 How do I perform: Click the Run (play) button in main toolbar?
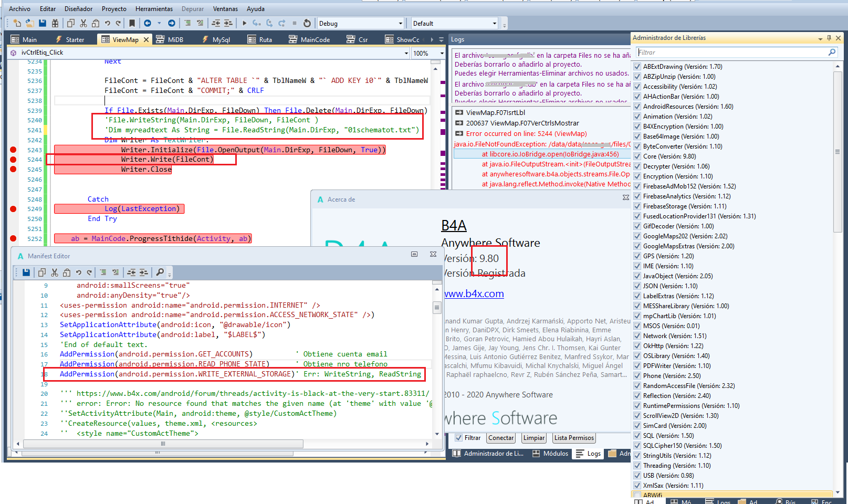pos(244,23)
